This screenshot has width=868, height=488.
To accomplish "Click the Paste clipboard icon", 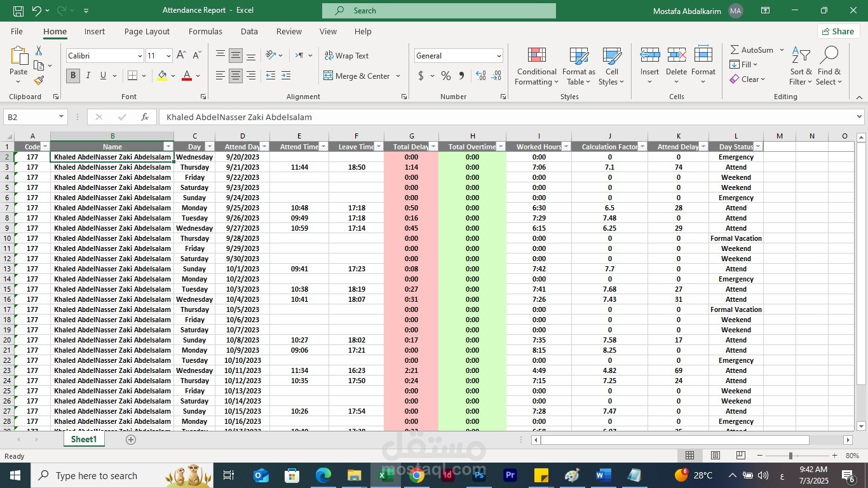I will 19,57.
